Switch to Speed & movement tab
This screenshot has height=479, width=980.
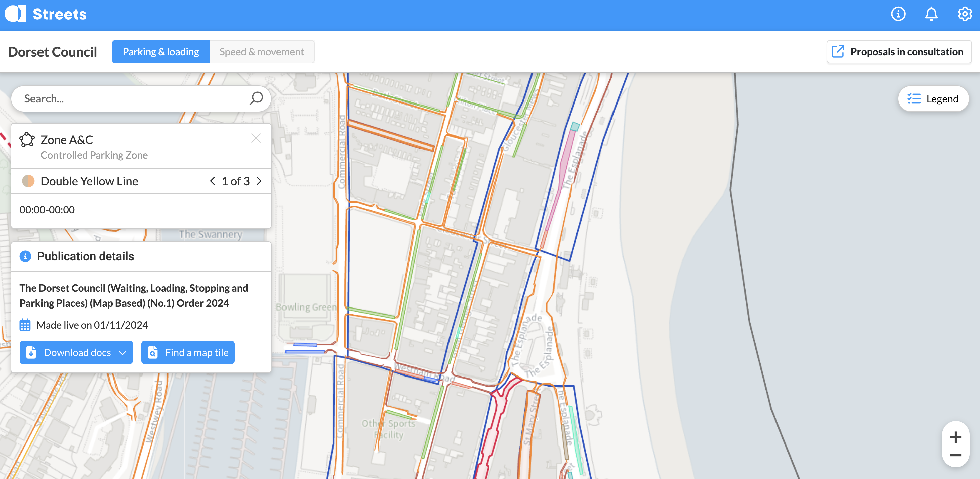point(262,52)
